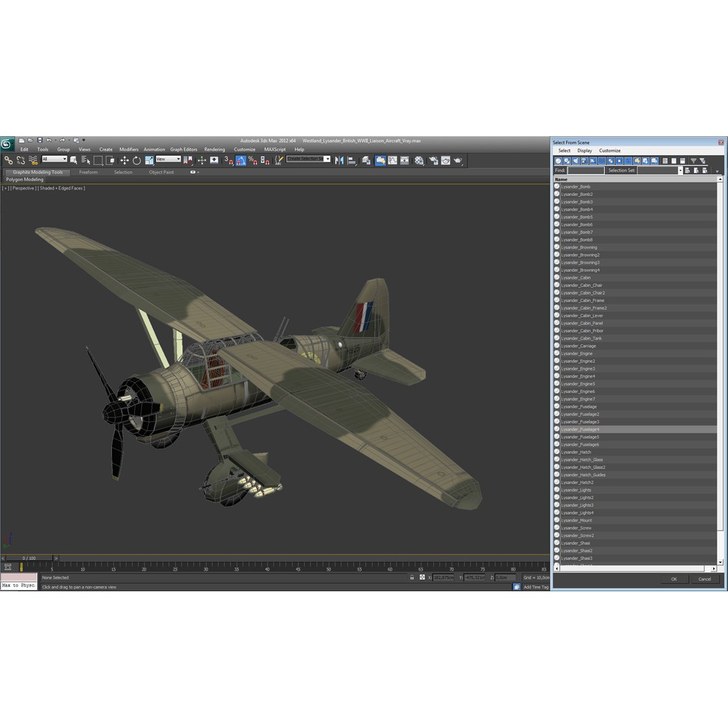Click the dialog list vertical scrollbar
This screenshot has width=728, height=728.
[720, 371]
